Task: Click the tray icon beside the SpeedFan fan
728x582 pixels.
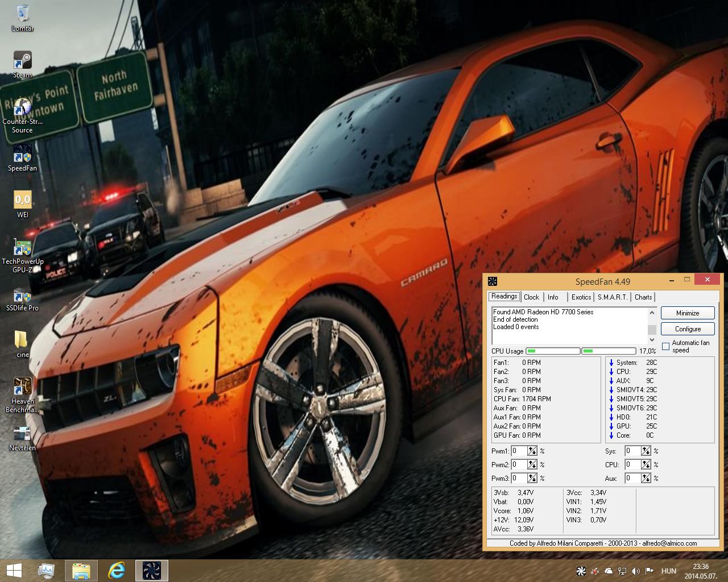Action: [x=595, y=571]
